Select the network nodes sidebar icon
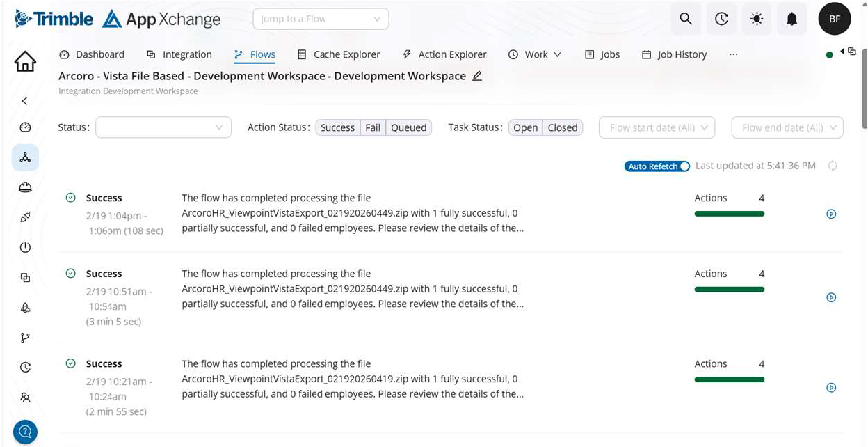The width and height of the screenshot is (868, 447). click(x=25, y=157)
